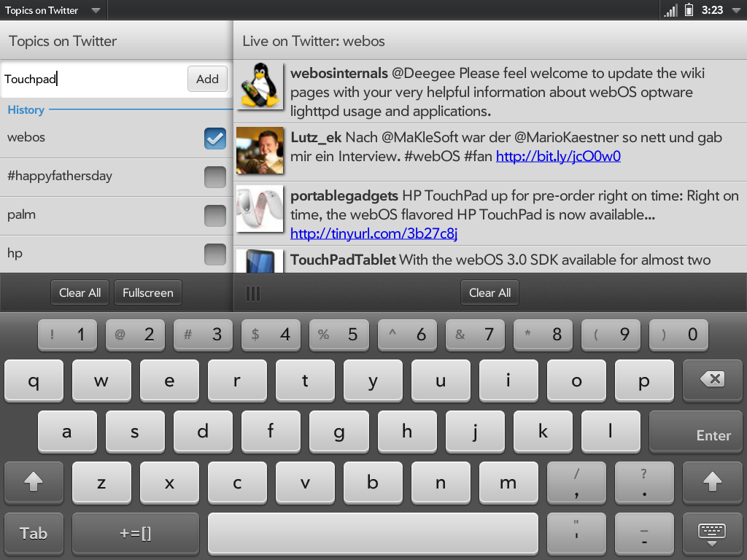
Task: Hide the on-screen keyboard
Action: point(712,533)
